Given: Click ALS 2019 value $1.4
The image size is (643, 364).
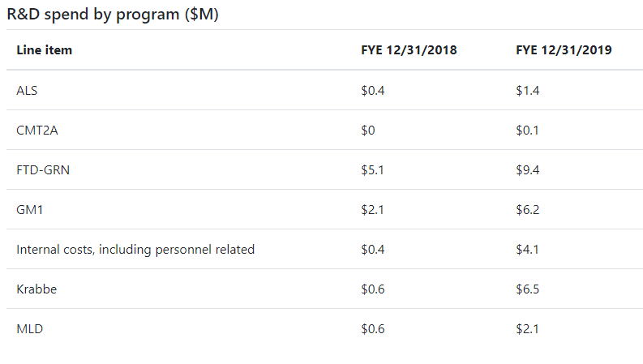Looking at the screenshot, I should (x=528, y=90).
